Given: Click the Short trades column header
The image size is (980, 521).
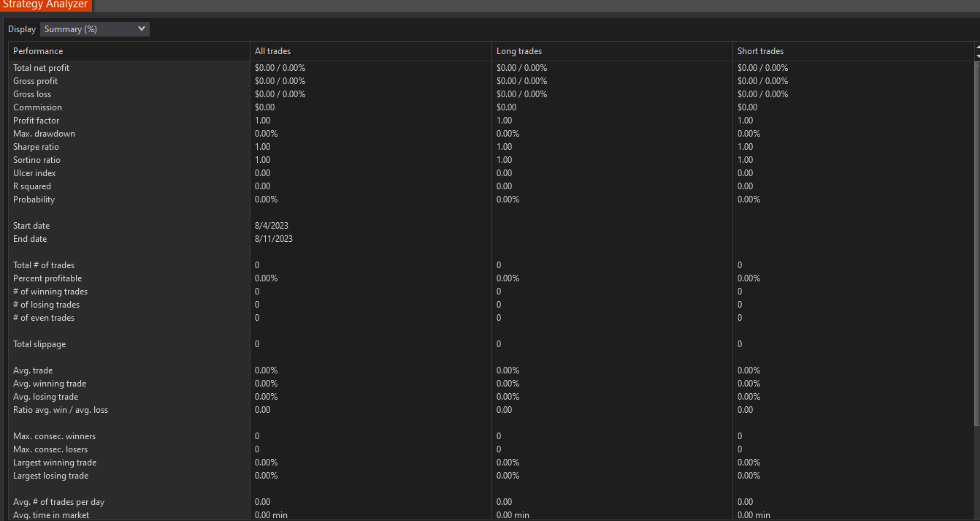Looking at the screenshot, I should point(760,51).
